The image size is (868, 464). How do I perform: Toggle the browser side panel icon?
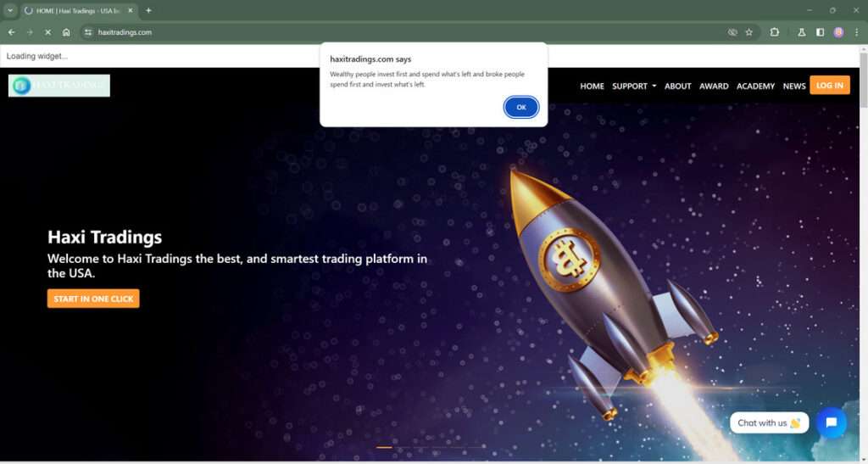click(820, 32)
